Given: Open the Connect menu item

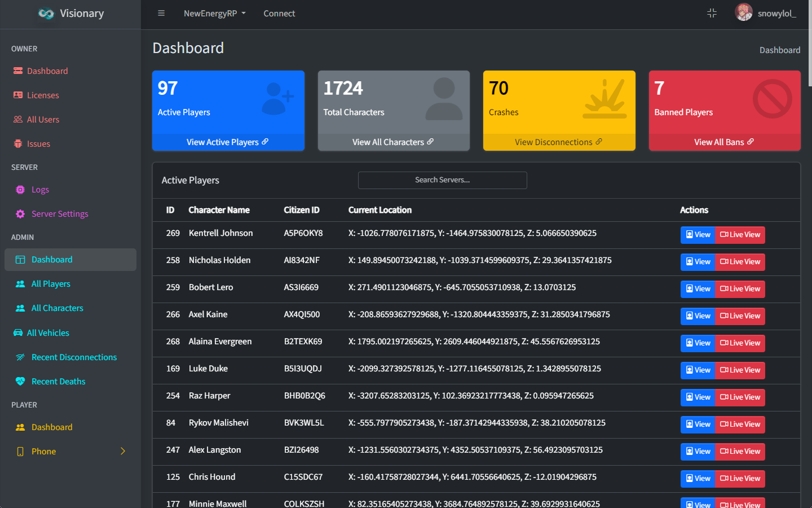Looking at the screenshot, I should pos(279,14).
